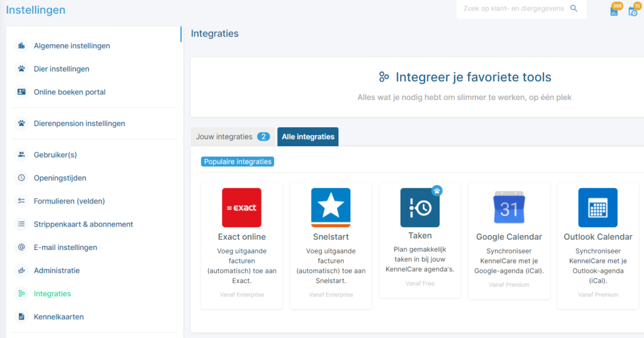Switch to Jouw integraties tab

tap(233, 137)
